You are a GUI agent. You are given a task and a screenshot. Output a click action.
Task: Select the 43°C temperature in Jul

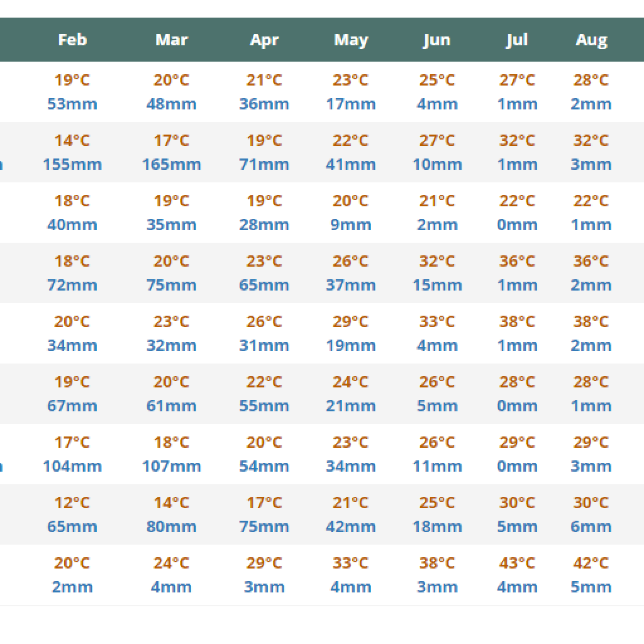(x=517, y=563)
